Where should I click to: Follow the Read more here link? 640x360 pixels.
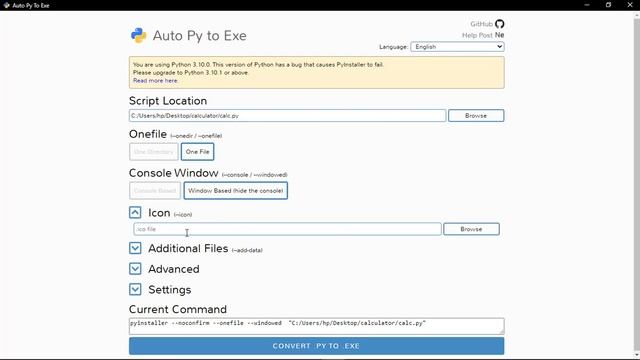pos(155,81)
